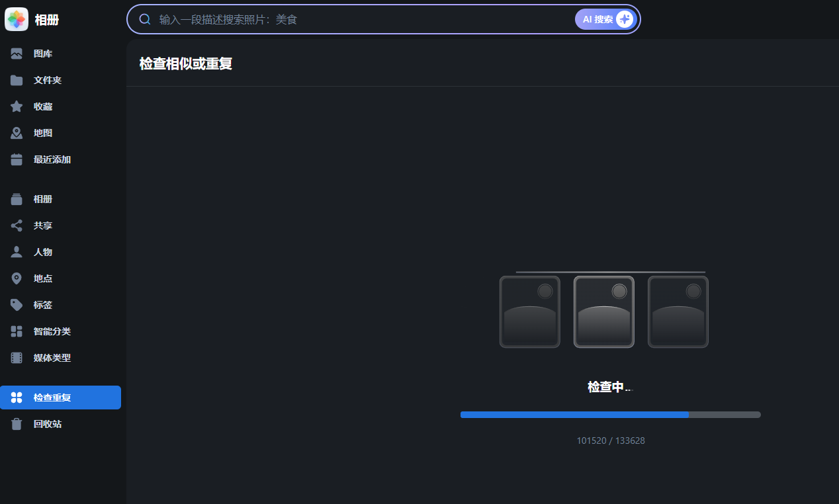Click the 智能分类 grid icon
The width and height of the screenshot is (839, 504).
[17, 331]
